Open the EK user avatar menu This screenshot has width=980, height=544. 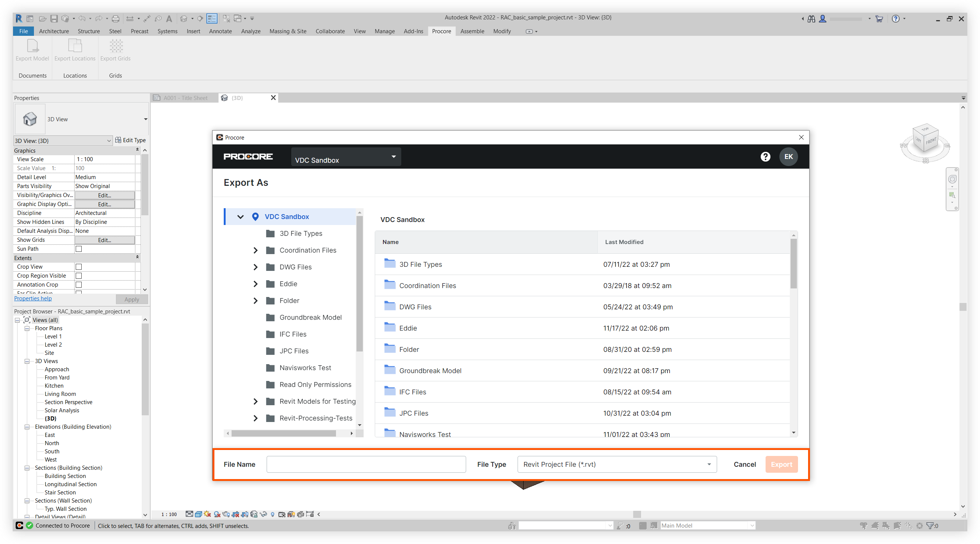coord(788,156)
